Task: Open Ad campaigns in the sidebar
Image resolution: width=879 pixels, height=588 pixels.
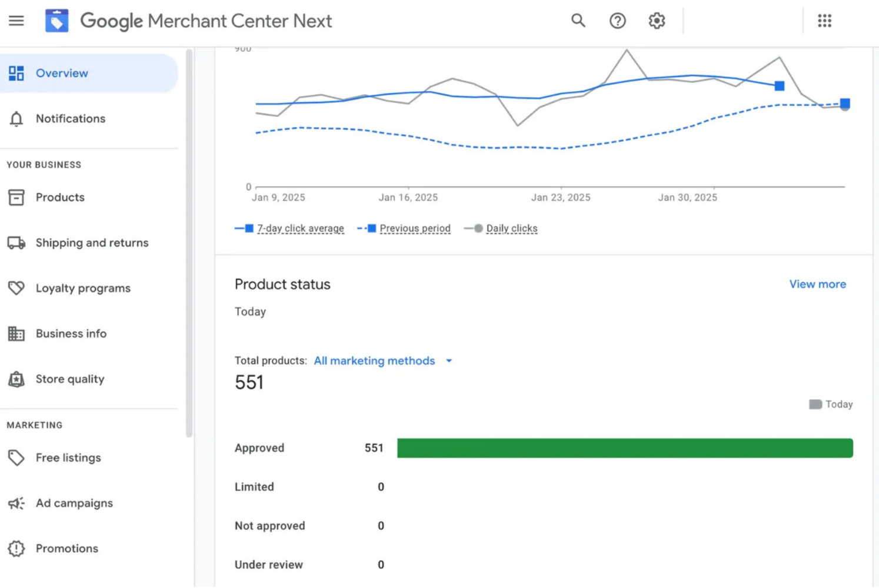Action: (74, 503)
